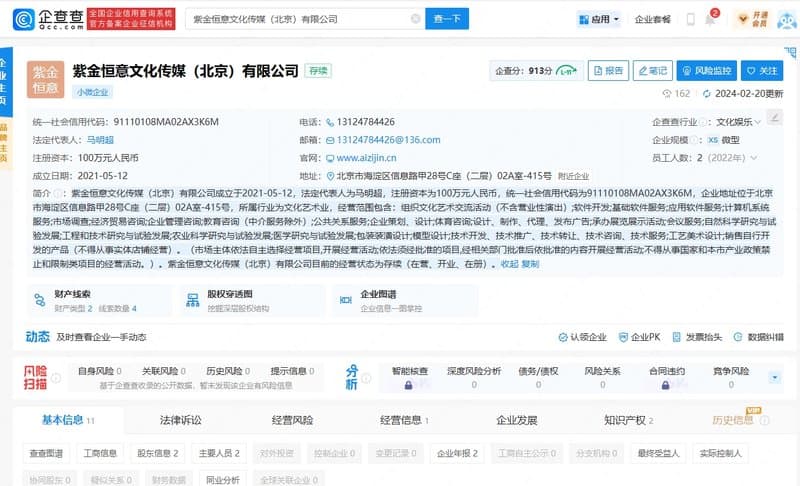This screenshot has width=800, height=486.
Task: Click email 13124784426@136.com
Action: point(388,140)
